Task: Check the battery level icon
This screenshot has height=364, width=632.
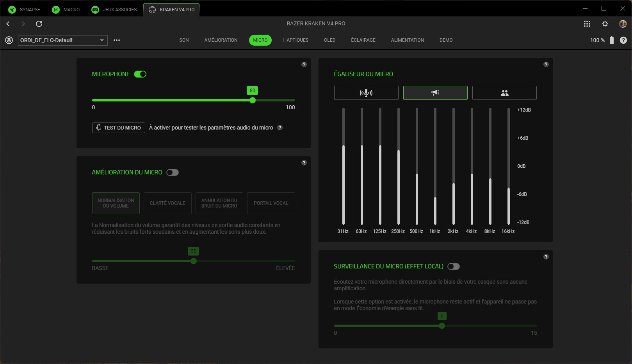Action: pyautogui.click(x=612, y=40)
